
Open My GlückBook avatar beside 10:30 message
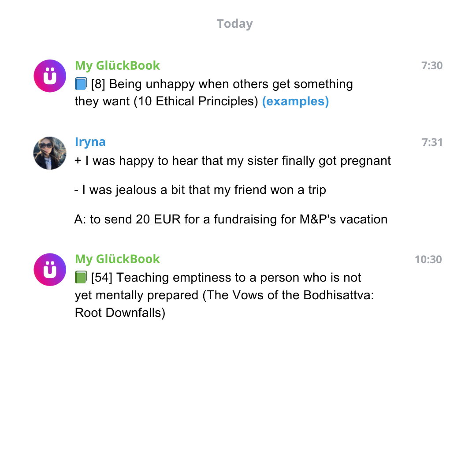pos(50,269)
